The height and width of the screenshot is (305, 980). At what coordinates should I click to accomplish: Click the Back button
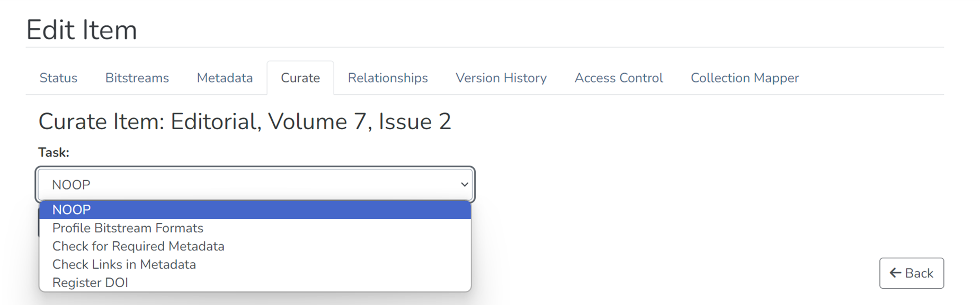[911, 273]
